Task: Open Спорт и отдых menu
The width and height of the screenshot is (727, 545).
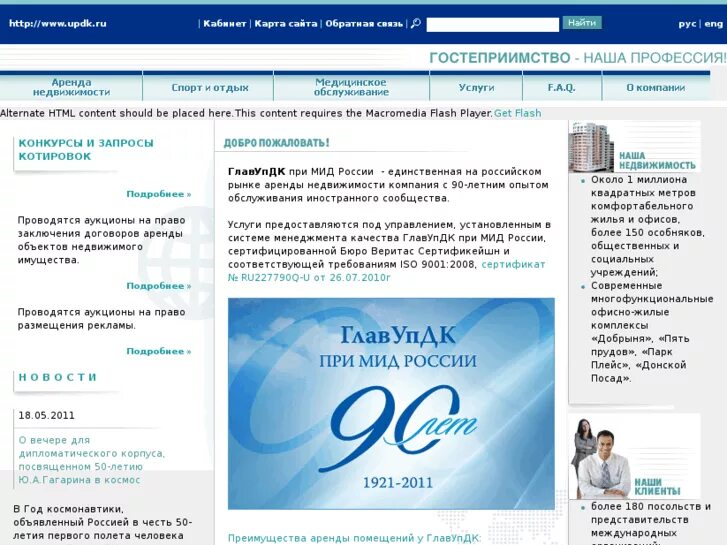Action: click(210, 87)
